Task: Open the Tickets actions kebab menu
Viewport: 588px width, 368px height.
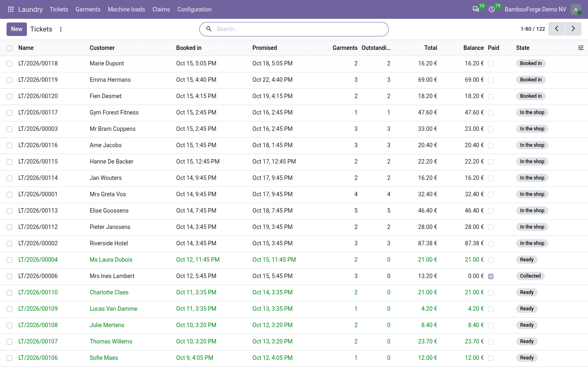Action: [x=61, y=29]
